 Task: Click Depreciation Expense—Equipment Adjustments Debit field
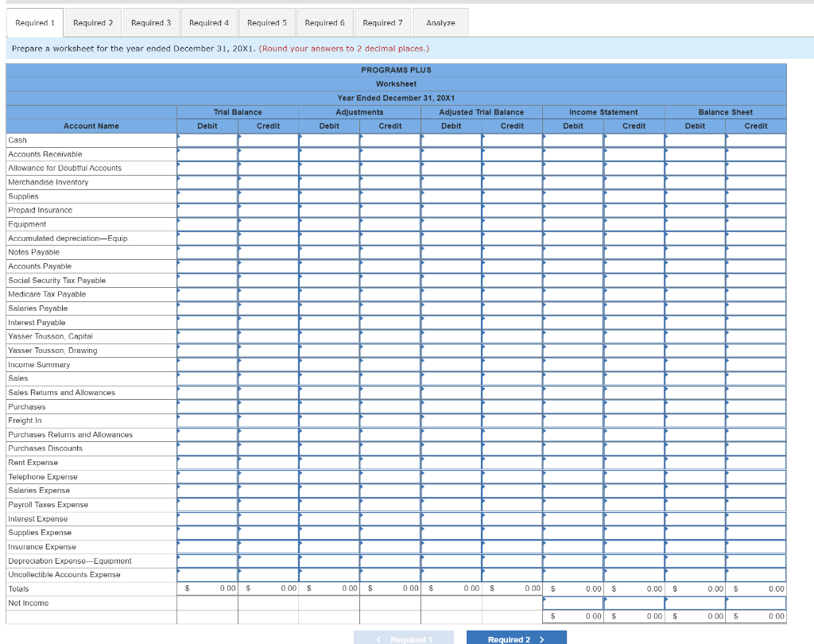(329, 561)
